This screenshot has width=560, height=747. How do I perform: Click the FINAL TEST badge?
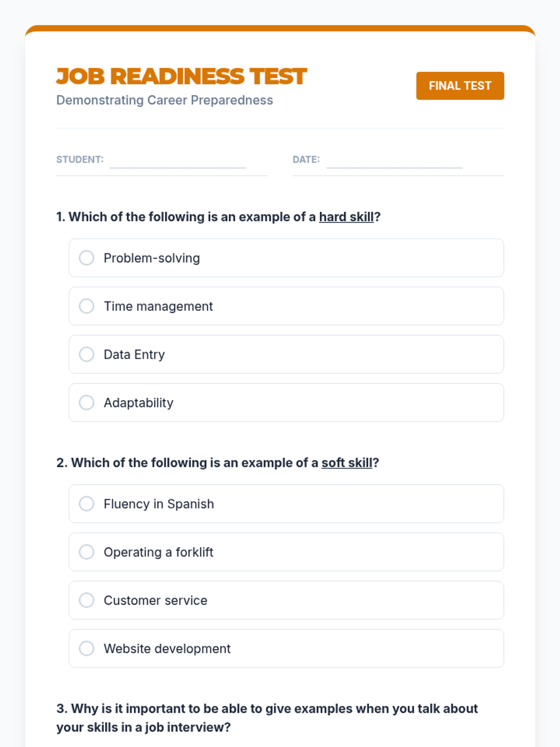[x=460, y=86]
